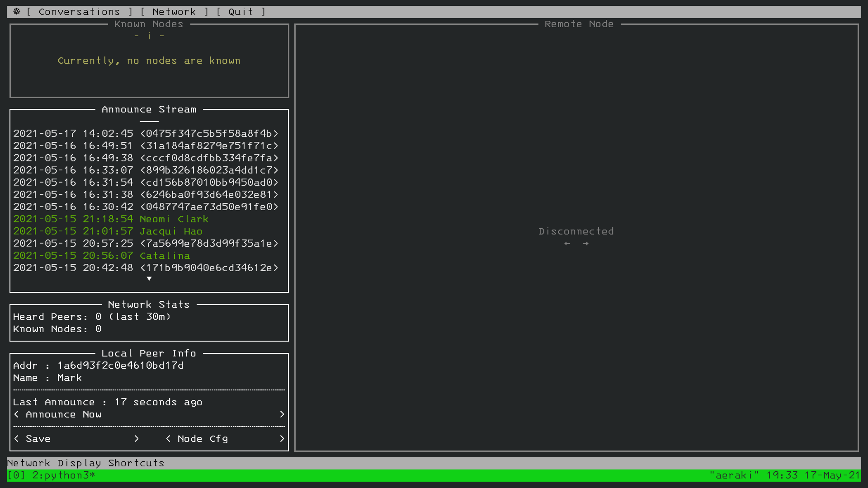This screenshot has width=868, height=488.
Task: Select the Catalina announce entry
Action: [102, 256]
